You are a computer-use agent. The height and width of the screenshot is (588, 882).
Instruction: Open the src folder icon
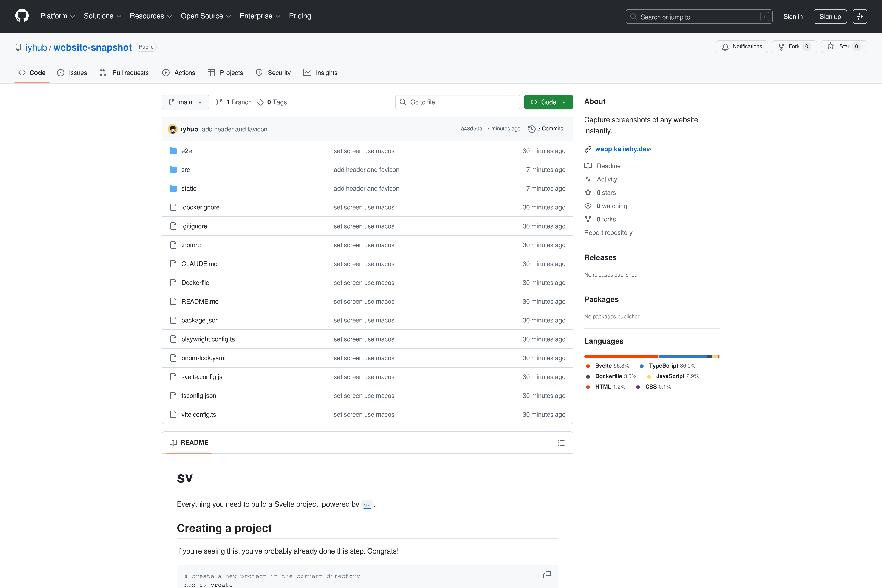pos(173,170)
